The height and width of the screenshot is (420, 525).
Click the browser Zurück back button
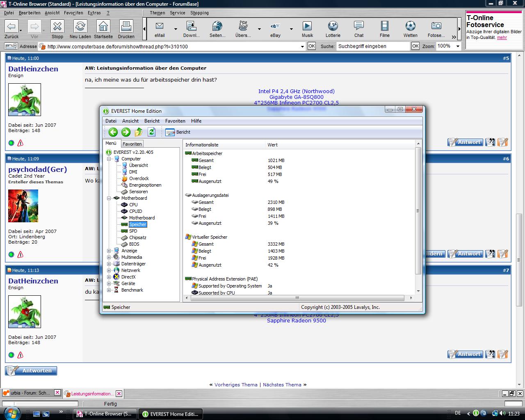[11, 29]
